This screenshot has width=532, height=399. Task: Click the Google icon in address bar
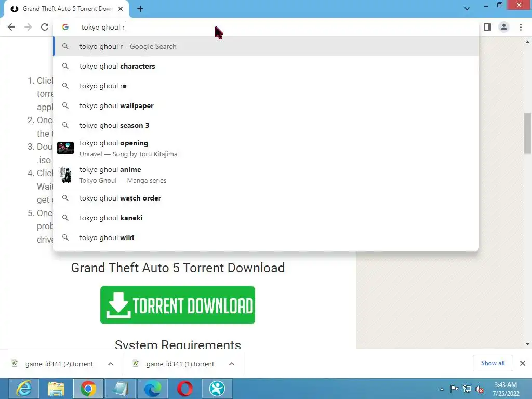point(65,27)
